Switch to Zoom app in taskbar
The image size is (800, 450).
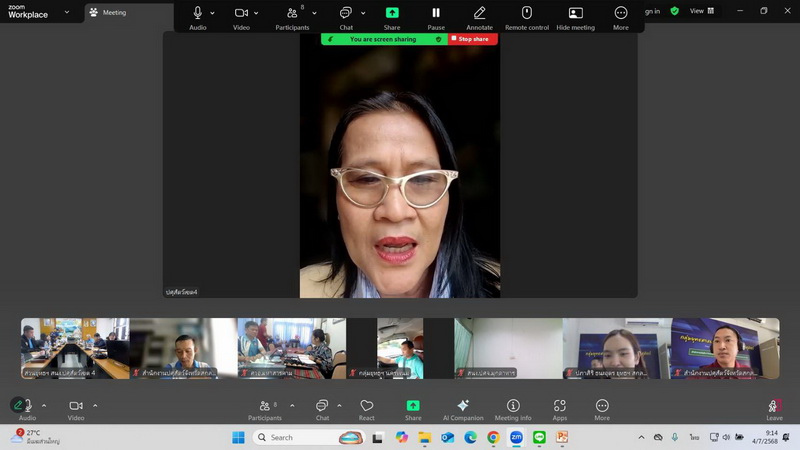pyautogui.click(x=516, y=437)
